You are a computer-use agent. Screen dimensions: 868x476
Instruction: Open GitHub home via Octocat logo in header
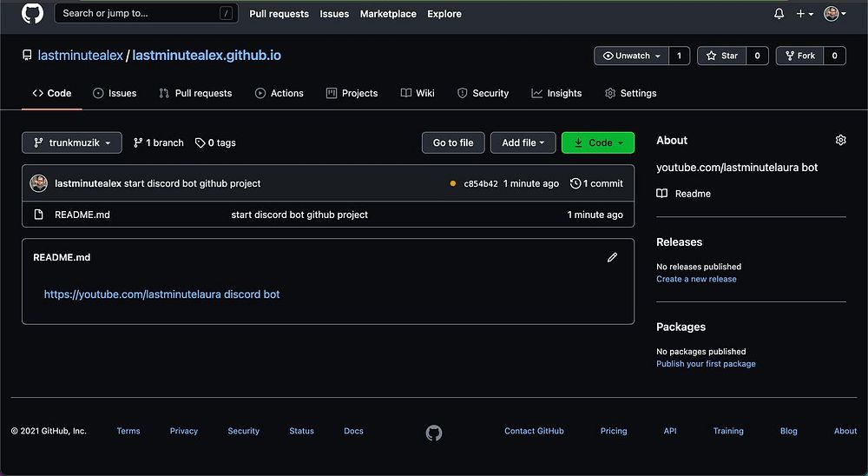pos(32,13)
